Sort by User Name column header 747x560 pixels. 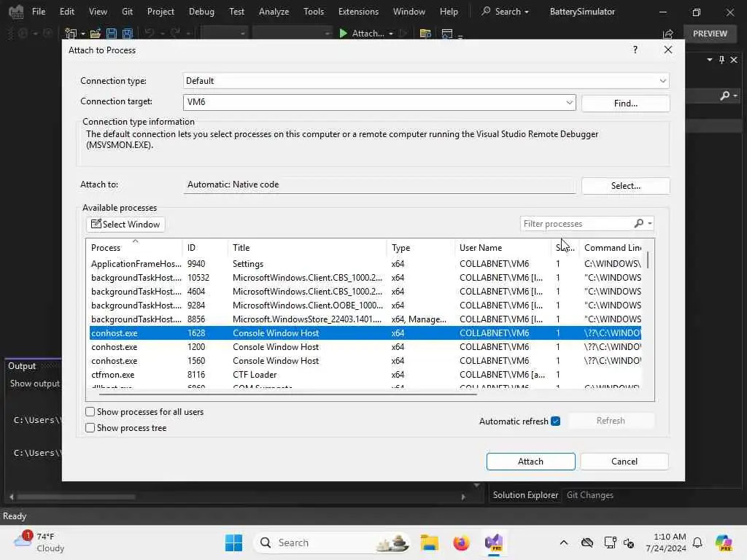[x=503, y=248]
